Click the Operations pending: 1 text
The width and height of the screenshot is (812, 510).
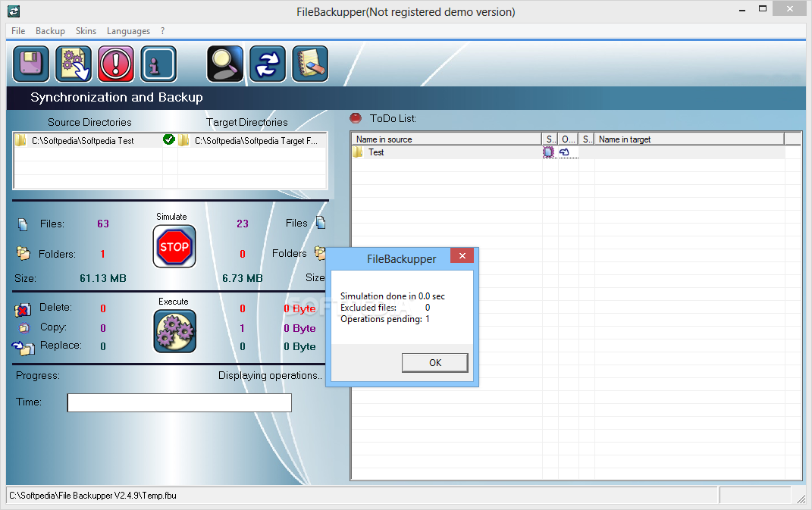384,319
